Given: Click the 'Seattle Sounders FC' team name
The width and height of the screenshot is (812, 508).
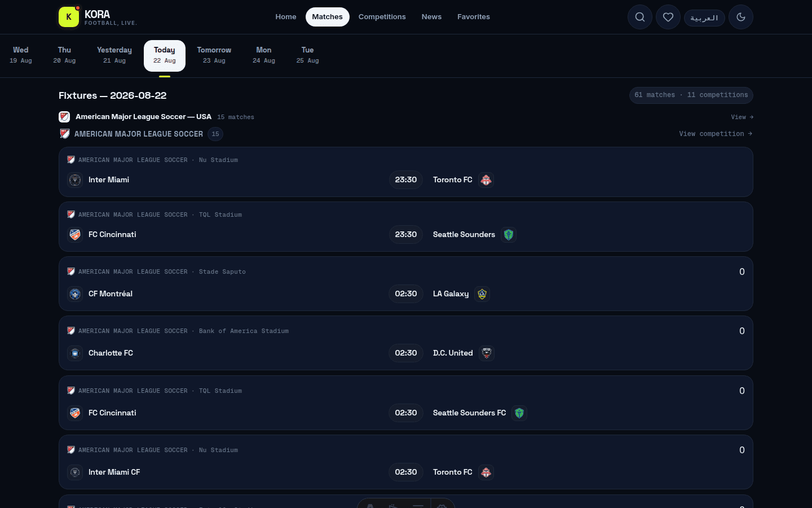Looking at the screenshot, I should click(x=470, y=413).
